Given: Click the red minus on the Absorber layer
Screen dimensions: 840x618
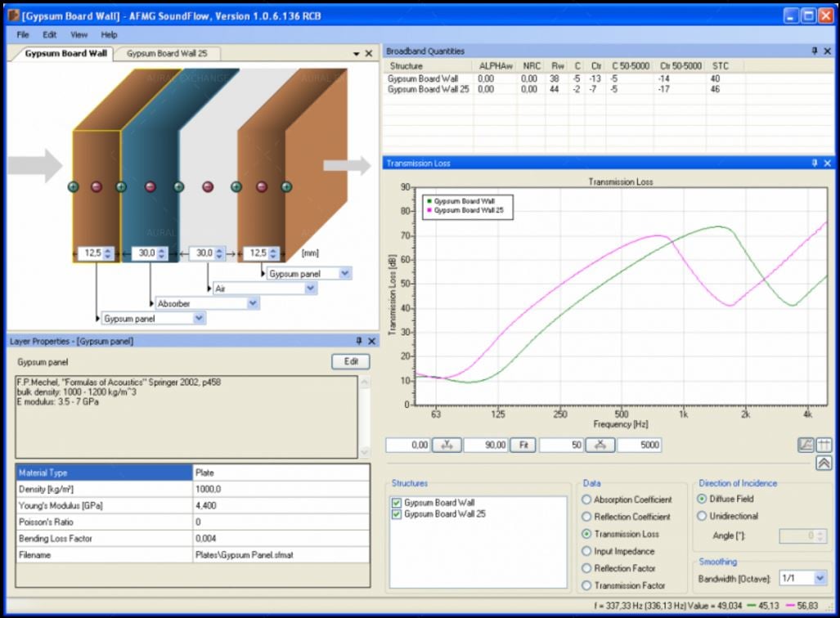Looking at the screenshot, I should 150,187.
